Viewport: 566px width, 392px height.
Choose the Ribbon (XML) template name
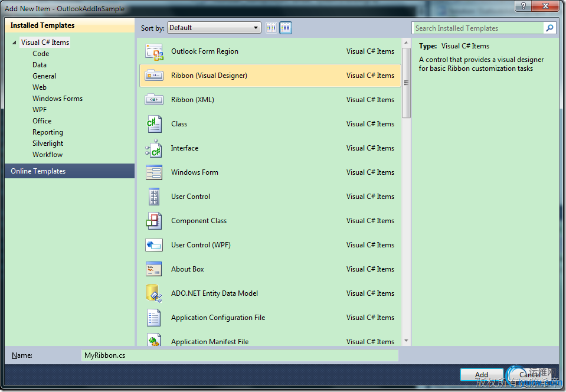192,100
